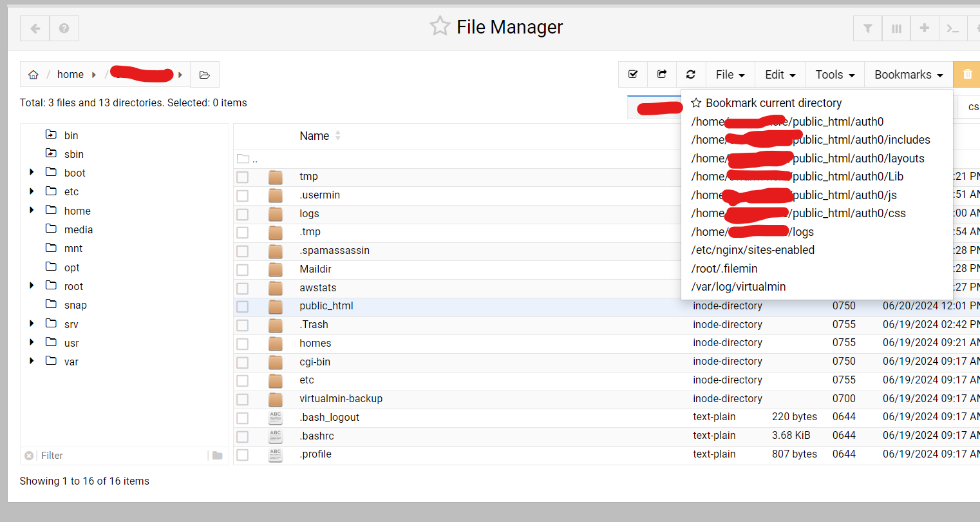Expand the etc folder in tree
Screen dimensions: 980x522
(x=32, y=191)
